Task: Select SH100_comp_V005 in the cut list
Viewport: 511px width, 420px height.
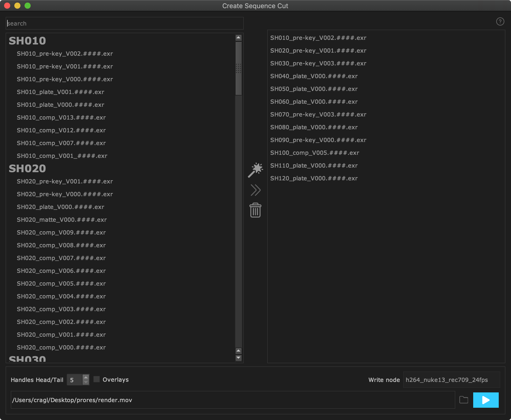Action: coord(315,153)
